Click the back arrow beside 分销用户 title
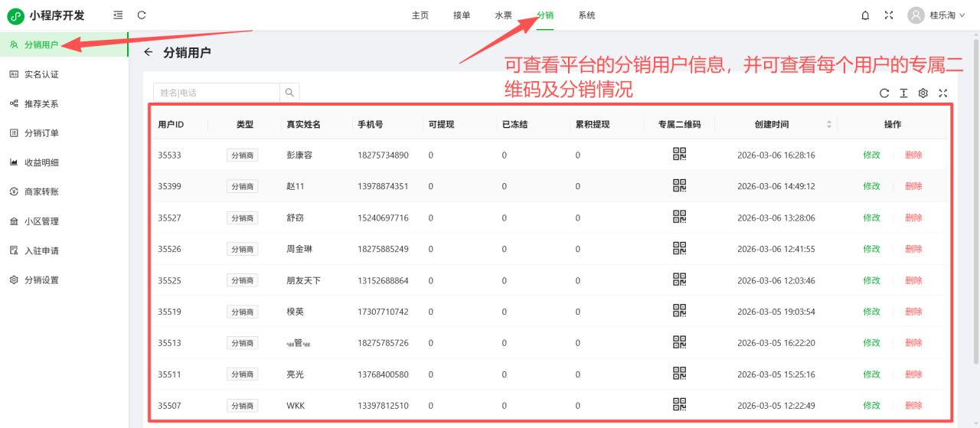Screen dimensions: 980x428 [149, 52]
